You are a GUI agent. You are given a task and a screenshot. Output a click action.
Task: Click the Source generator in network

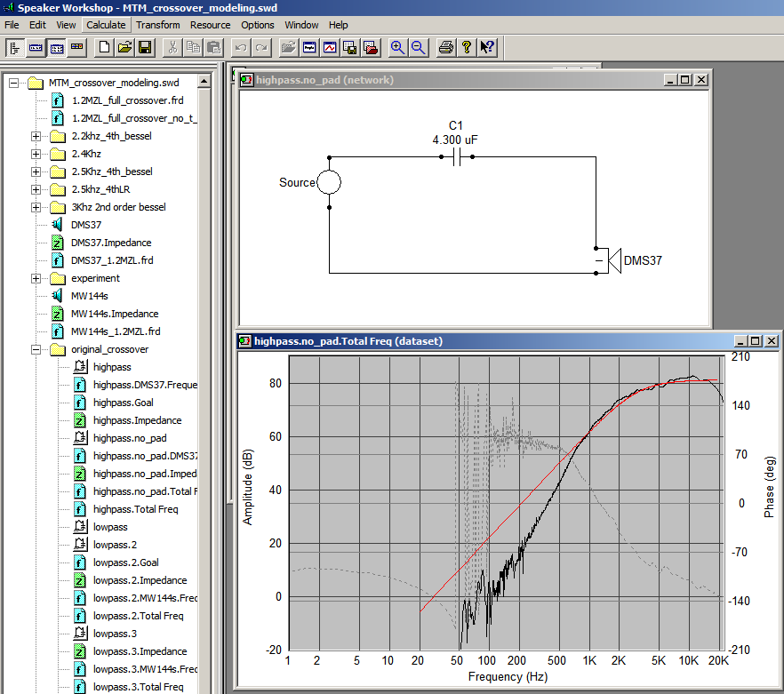329,182
